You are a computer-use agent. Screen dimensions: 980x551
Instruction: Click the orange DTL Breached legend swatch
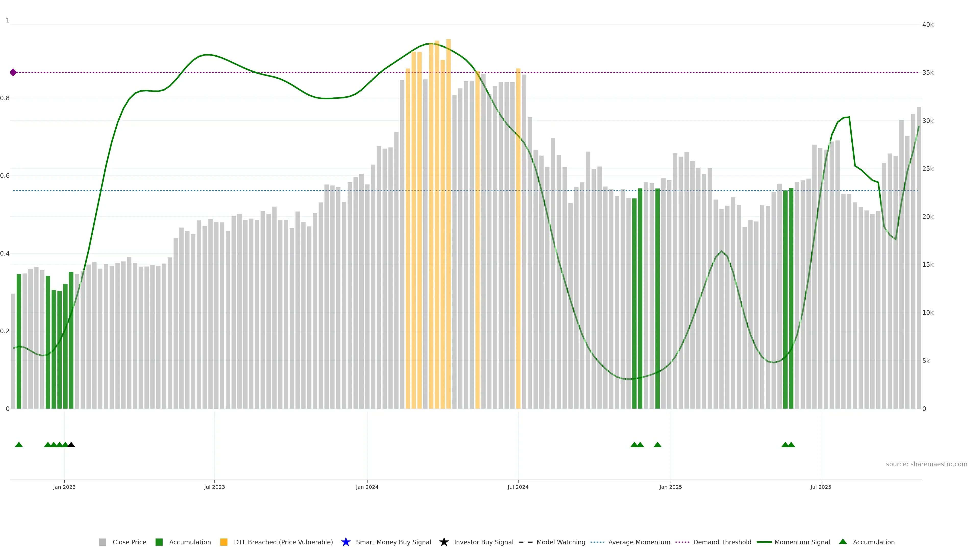pos(224,542)
